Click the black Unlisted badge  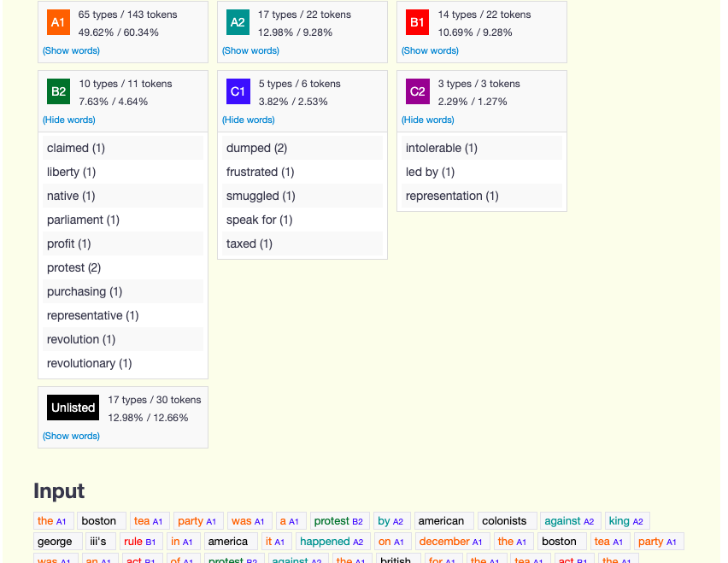point(73,408)
